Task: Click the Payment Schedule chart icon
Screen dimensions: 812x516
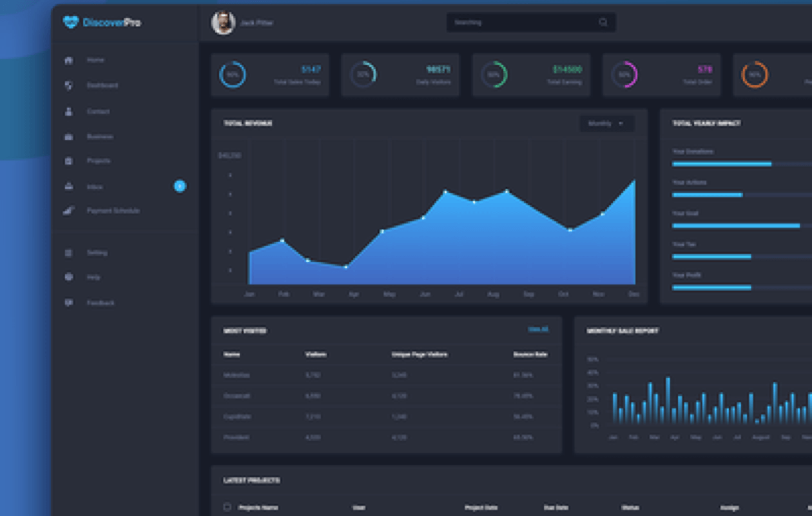Action: [69, 211]
